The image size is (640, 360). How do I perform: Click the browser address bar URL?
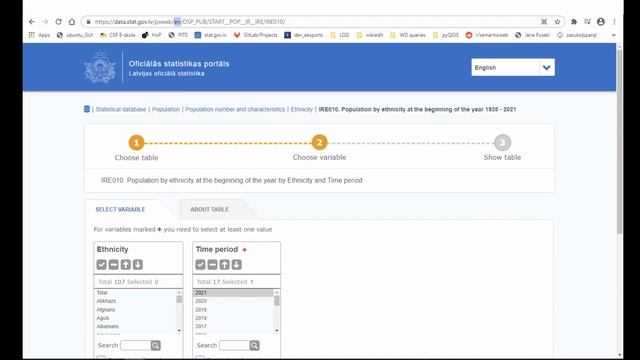coord(190,22)
